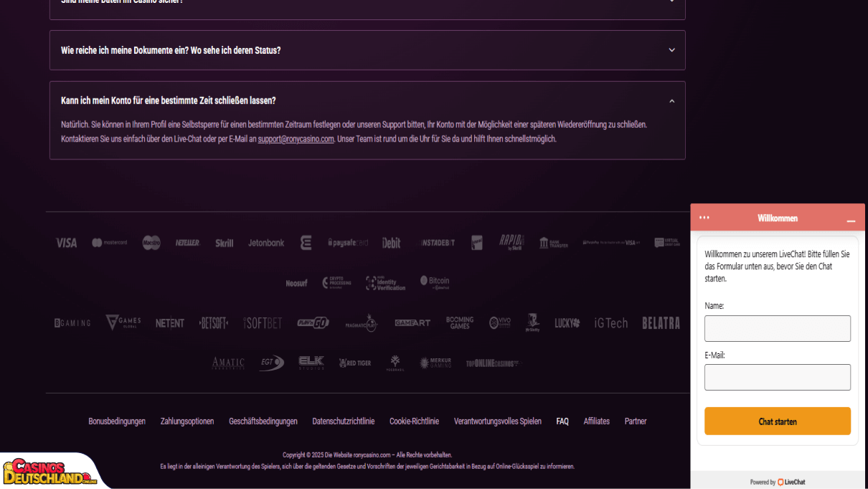This screenshot has width=868, height=489.
Task: Select the Betsoft provider logo
Action: 214,323
